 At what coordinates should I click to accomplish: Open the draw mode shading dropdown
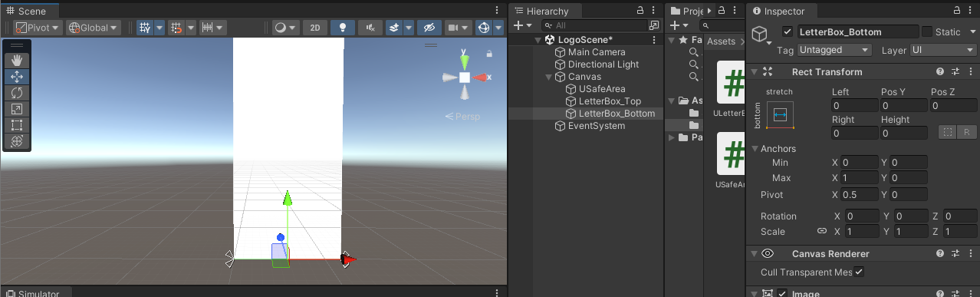tap(285, 27)
